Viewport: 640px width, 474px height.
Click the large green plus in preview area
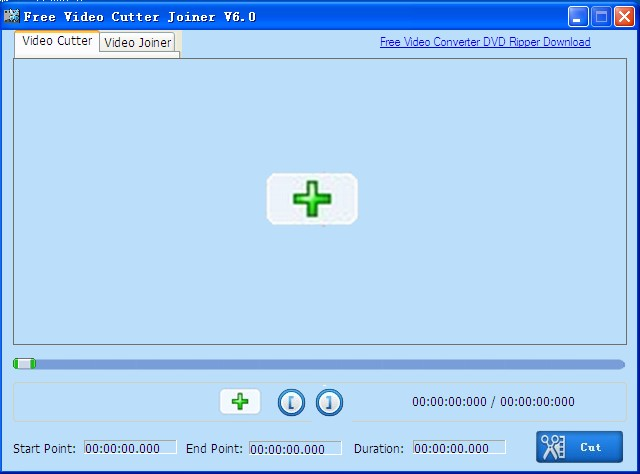click(x=312, y=199)
